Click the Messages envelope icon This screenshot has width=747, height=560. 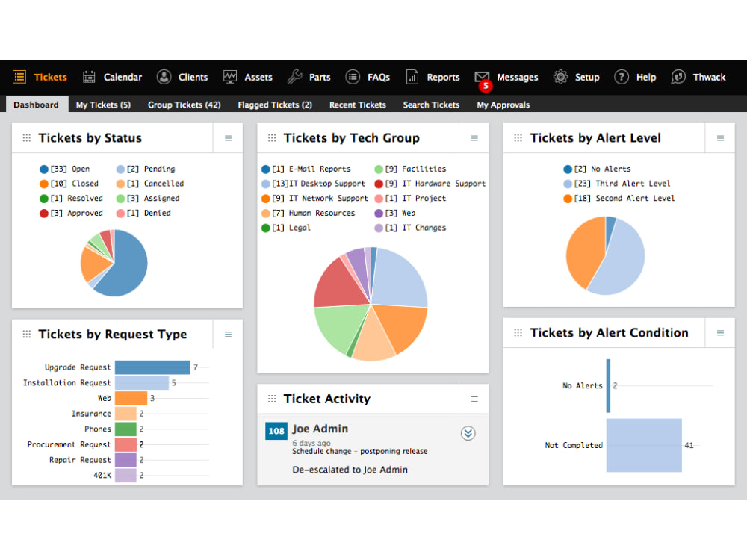coord(482,75)
